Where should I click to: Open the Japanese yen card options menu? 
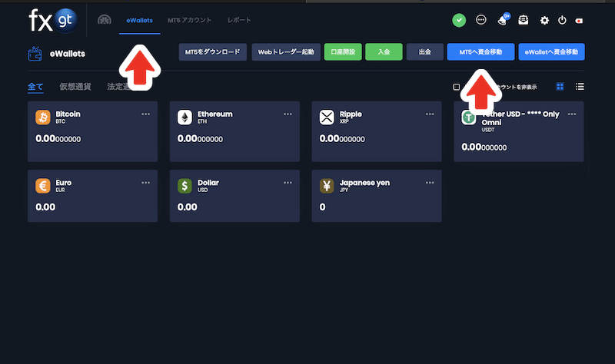(430, 183)
